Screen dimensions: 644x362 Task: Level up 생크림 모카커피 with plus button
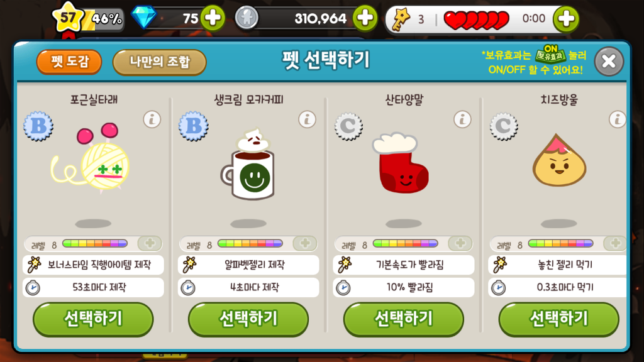(305, 243)
